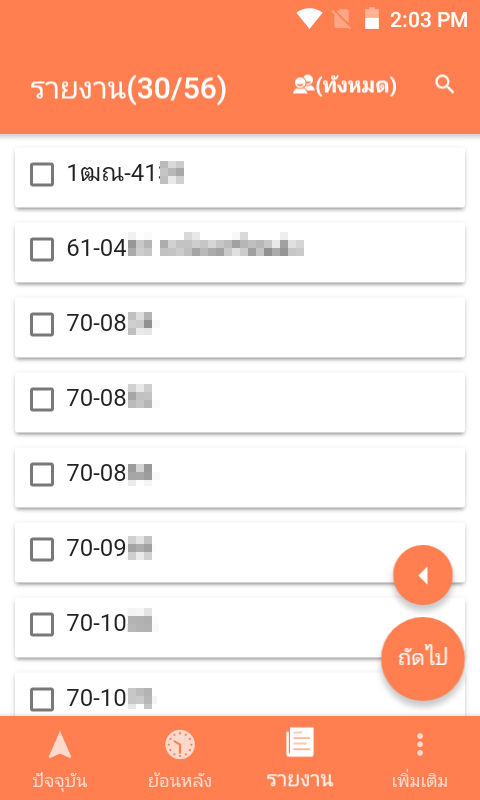Open the ปัจจุบัน navigation arrow icon

pos(60,745)
